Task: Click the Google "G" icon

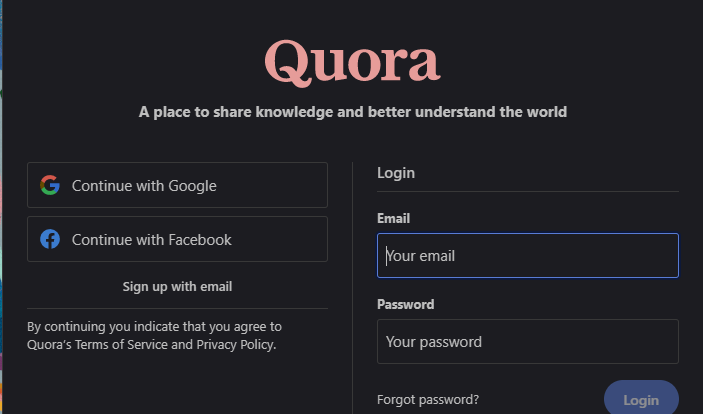Action: [50, 185]
